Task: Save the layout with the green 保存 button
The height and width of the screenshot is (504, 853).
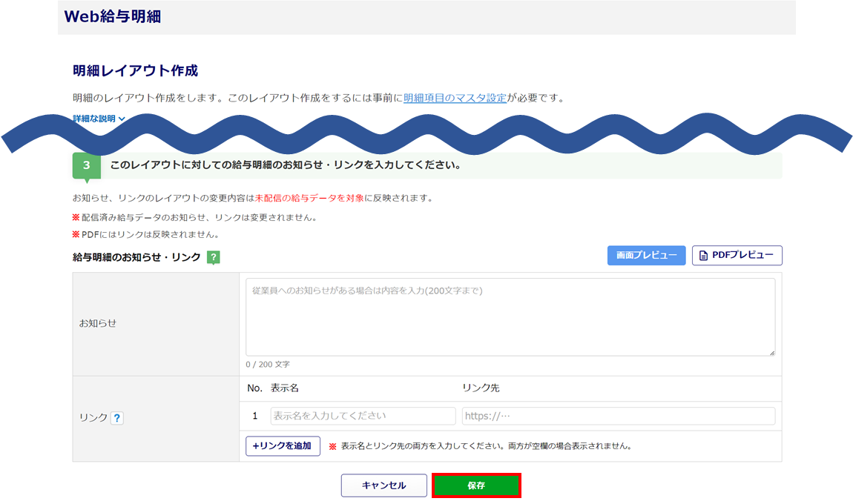Action: coord(476,485)
